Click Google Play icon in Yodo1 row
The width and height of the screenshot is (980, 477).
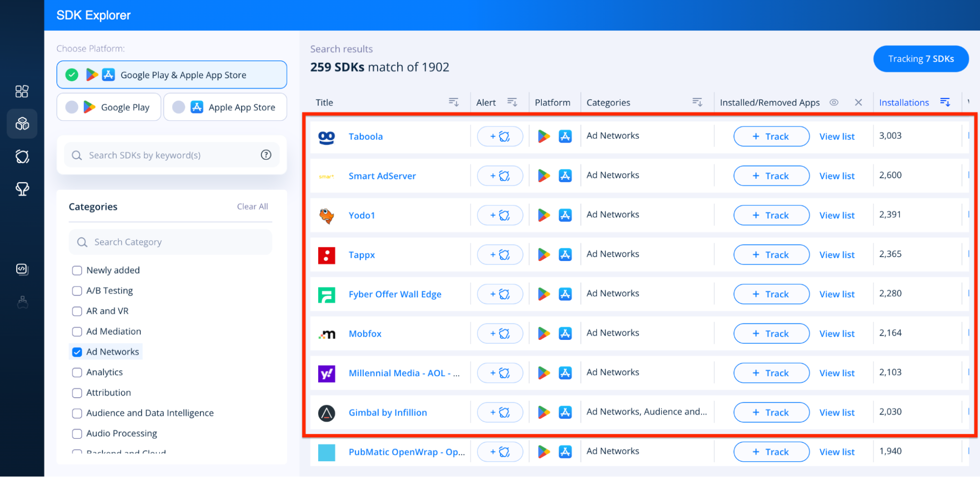click(544, 215)
